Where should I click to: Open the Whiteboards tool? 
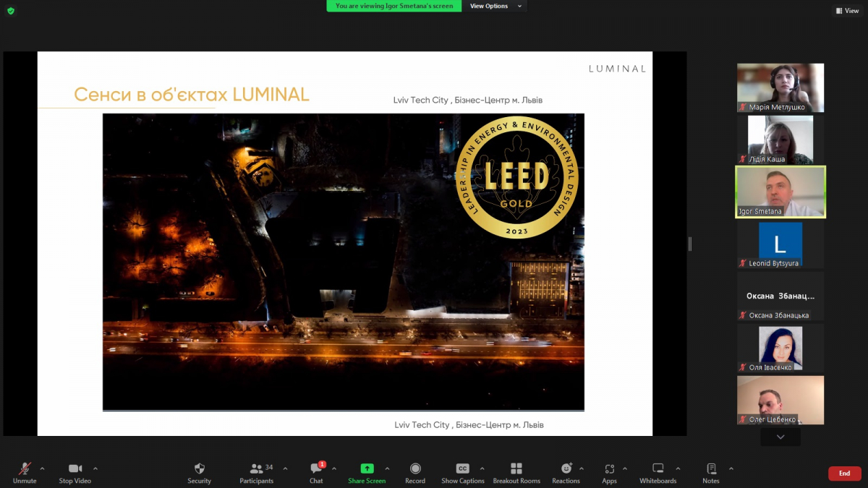pyautogui.click(x=658, y=469)
